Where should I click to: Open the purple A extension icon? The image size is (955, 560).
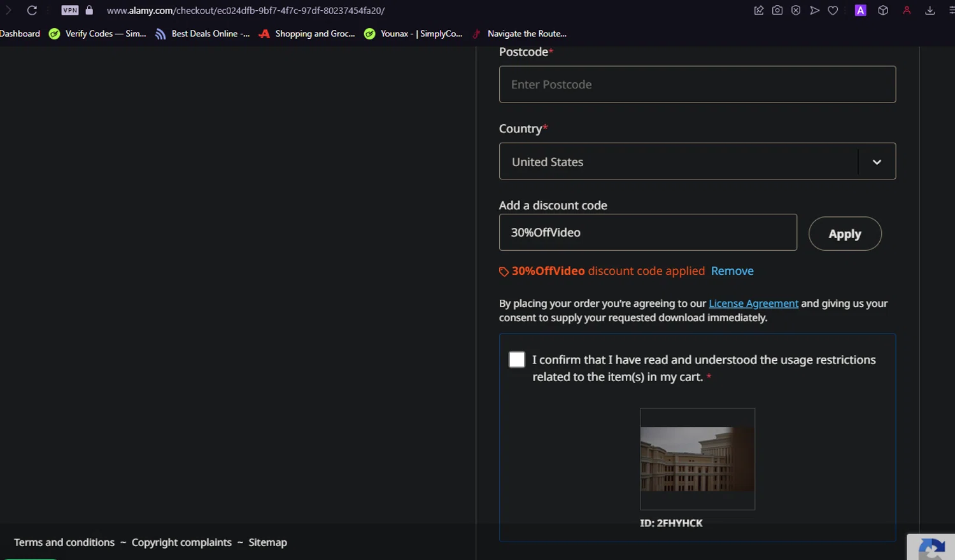(x=860, y=10)
